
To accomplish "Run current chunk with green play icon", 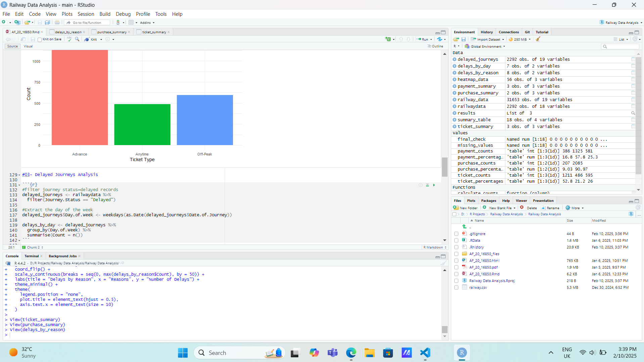I will tap(434, 185).
